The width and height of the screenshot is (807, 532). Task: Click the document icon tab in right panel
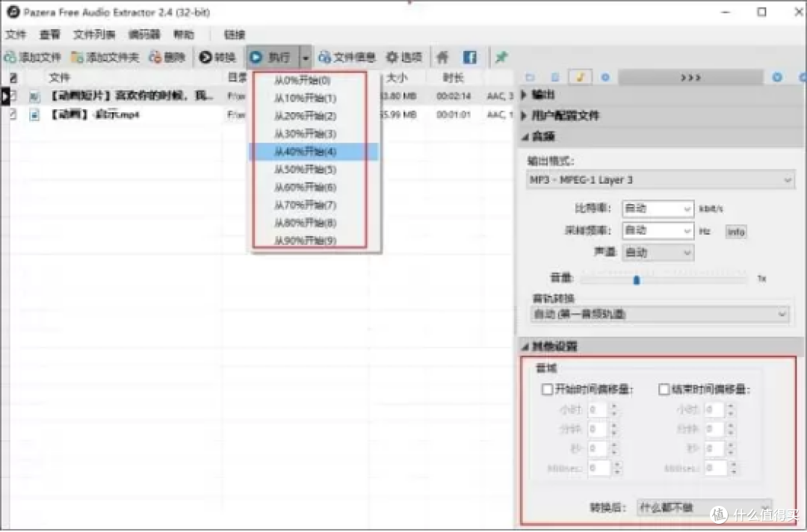(554, 78)
